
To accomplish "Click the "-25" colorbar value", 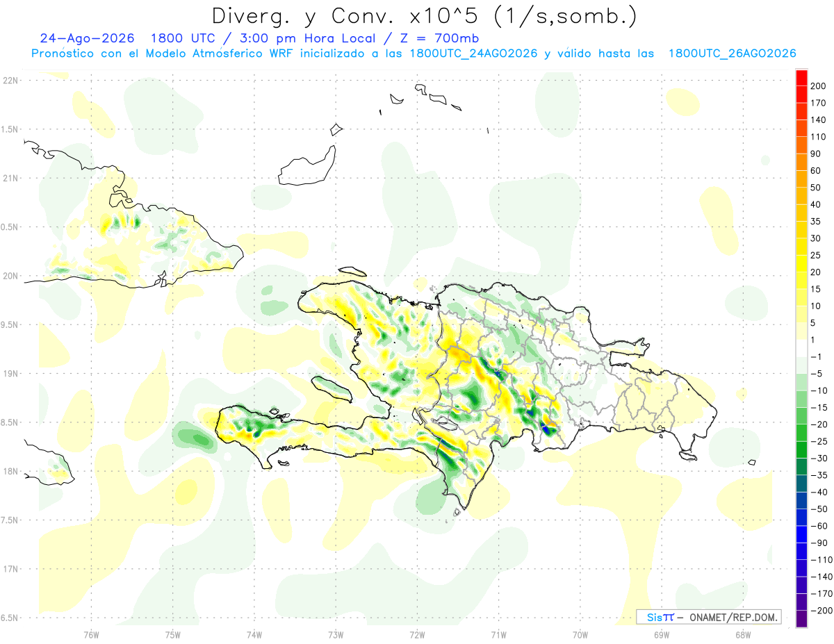I will [x=820, y=441].
